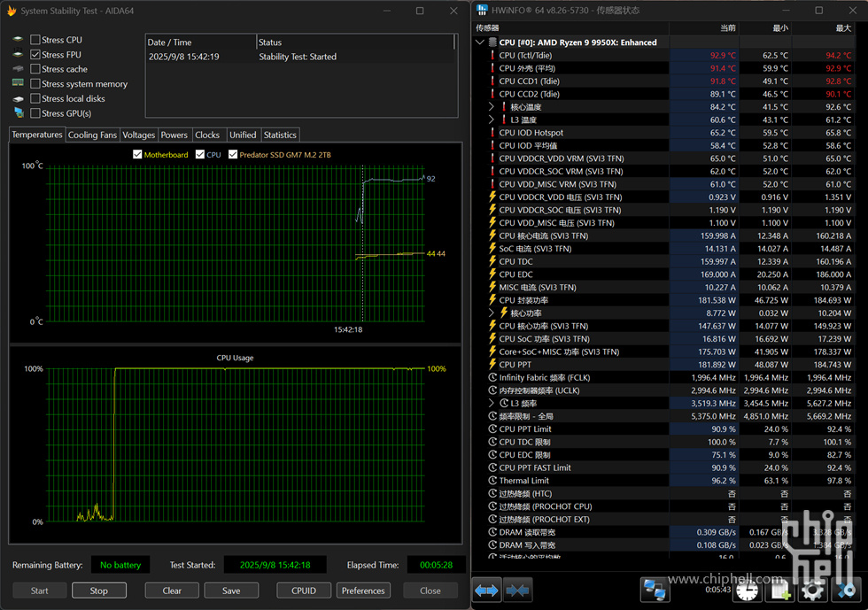Image resolution: width=868 pixels, height=610 pixels.
Task: Click the clock icon on DRAM 读取带宽 row
Action: click(492, 532)
